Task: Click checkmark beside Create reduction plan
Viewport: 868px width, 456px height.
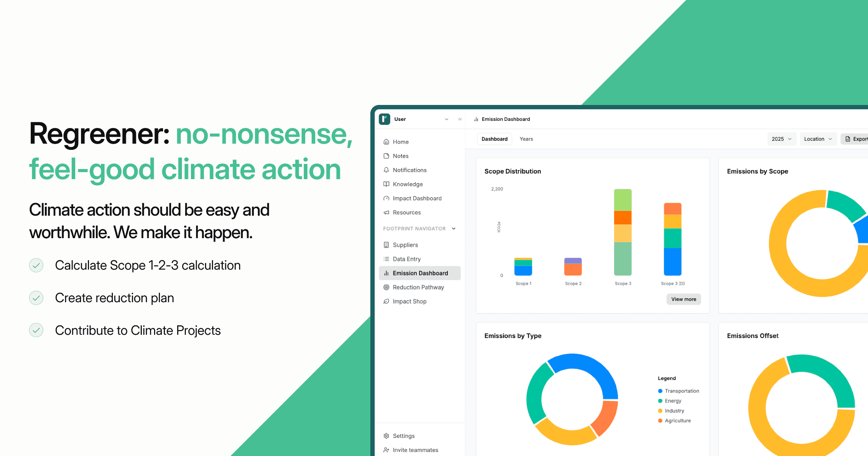Action: coord(36,298)
